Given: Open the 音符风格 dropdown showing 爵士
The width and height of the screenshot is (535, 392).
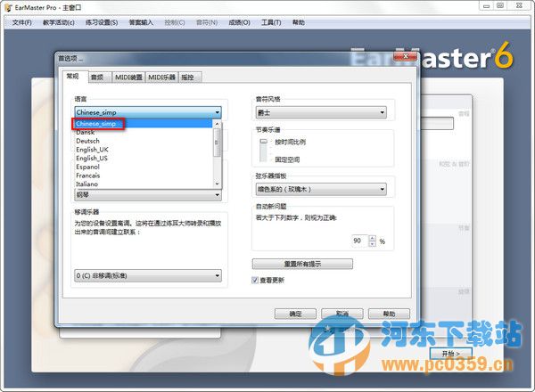Looking at the screenshot, I should [x=321, y=112].
